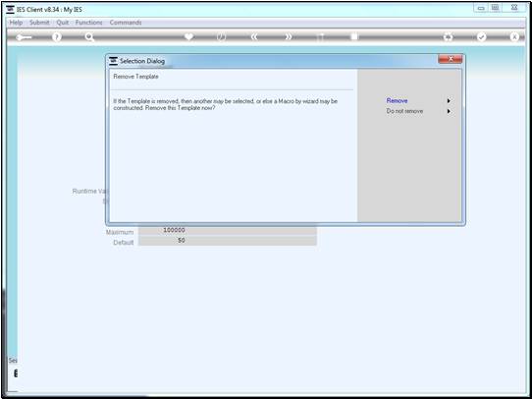This screenshot has height=399, width=532.
Task: Click the double left arrow icon
Action: (x=254, y=37)
